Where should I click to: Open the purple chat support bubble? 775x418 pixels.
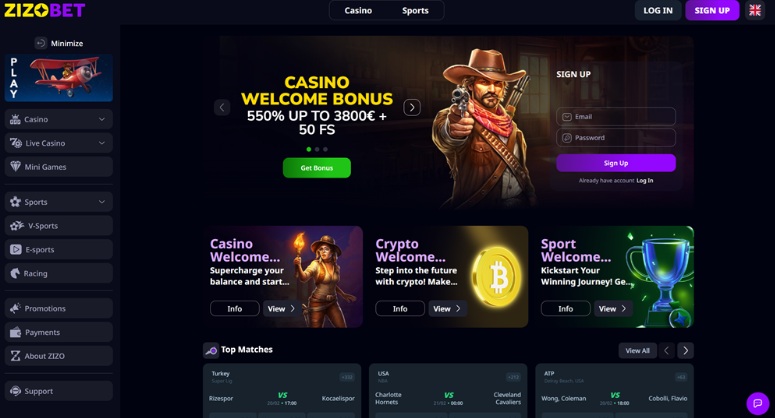coord(757,403)
